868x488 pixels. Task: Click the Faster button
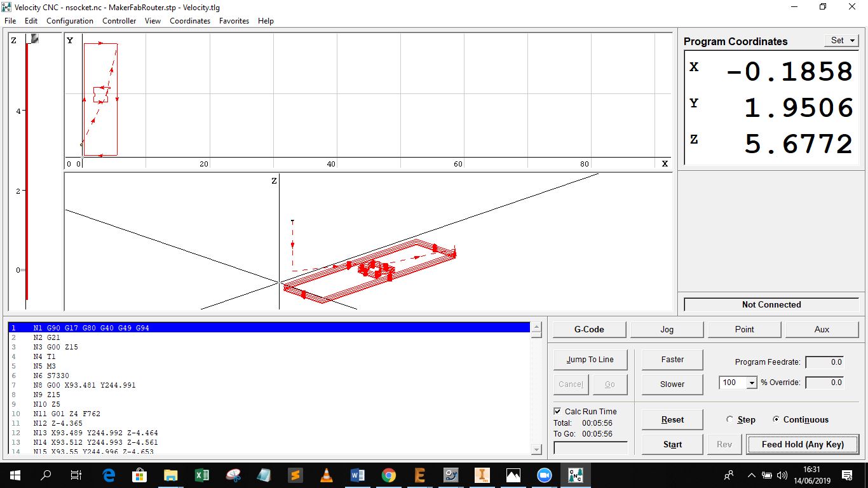[672, 360]
